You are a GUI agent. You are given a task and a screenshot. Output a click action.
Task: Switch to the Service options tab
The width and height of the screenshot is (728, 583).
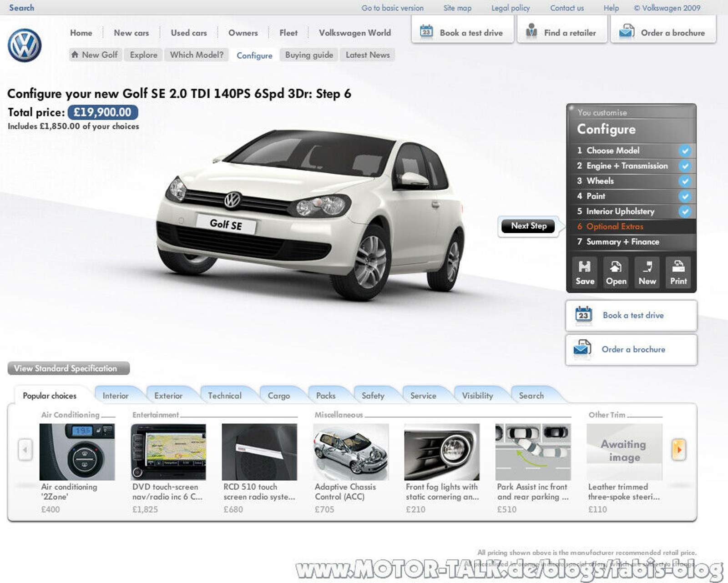pos(423,396)
